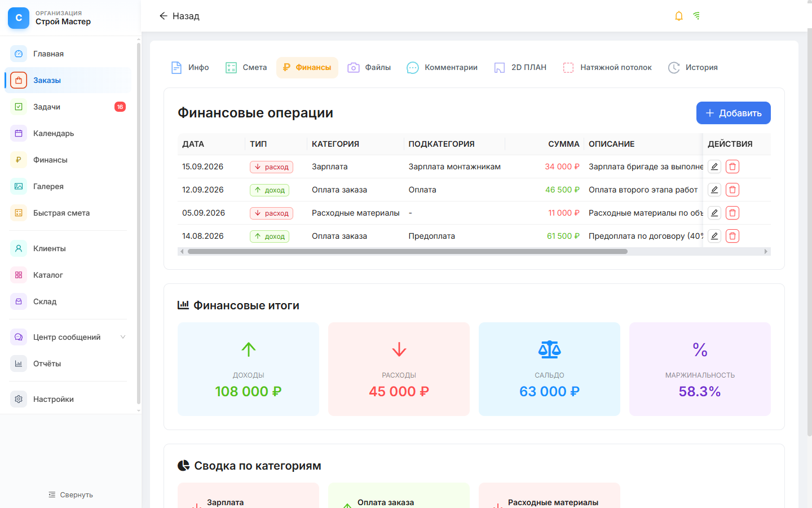Edit the 14.08.2026 prepayment row
This screenshot has height=508, width=812.
click(714, 236)
